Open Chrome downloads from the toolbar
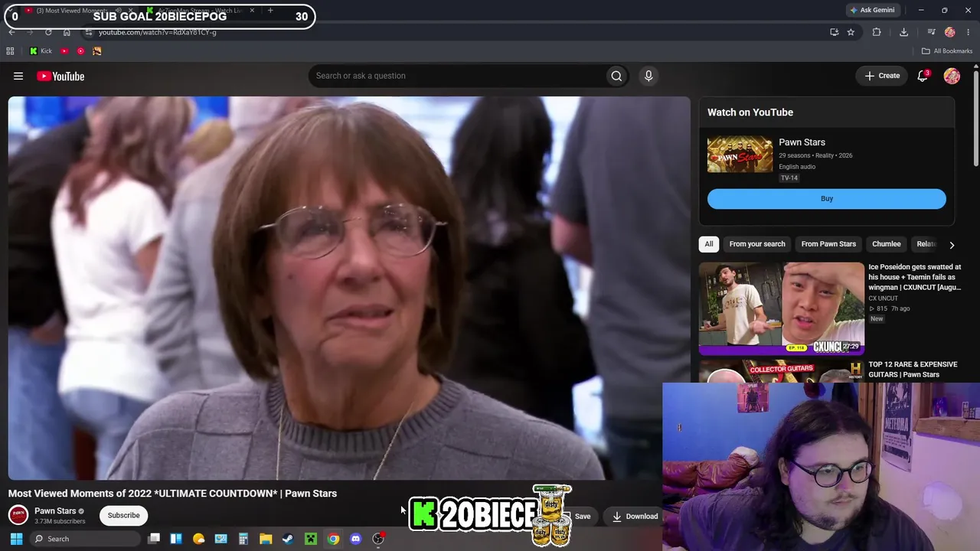 pos(903,32)
